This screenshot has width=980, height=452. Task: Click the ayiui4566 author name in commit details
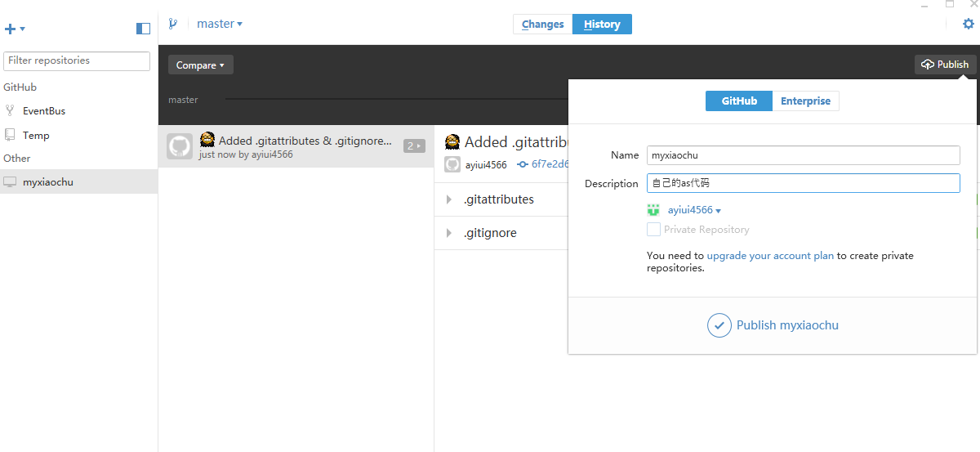pyautogui.click(x=486, y=165)
